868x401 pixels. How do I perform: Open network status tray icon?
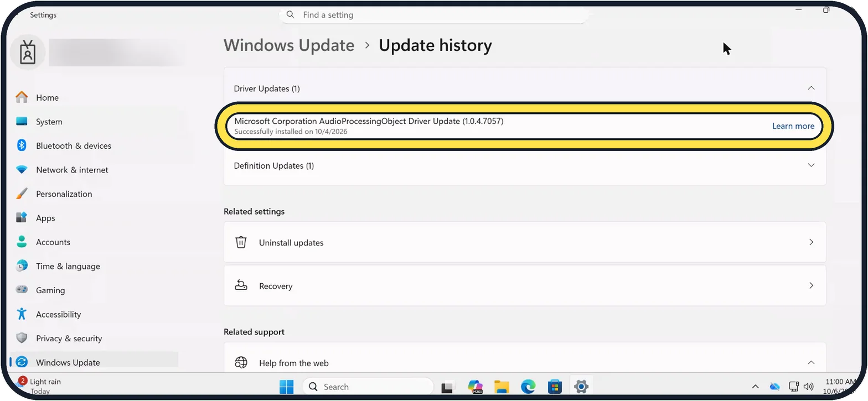793,387
